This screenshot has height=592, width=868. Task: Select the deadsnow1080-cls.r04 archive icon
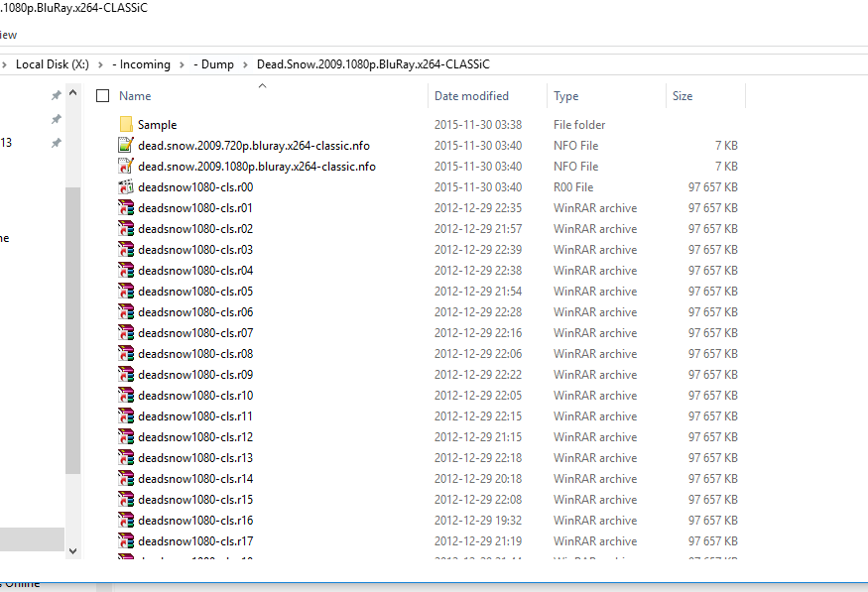pyautogui.click(x=126, y=271)
